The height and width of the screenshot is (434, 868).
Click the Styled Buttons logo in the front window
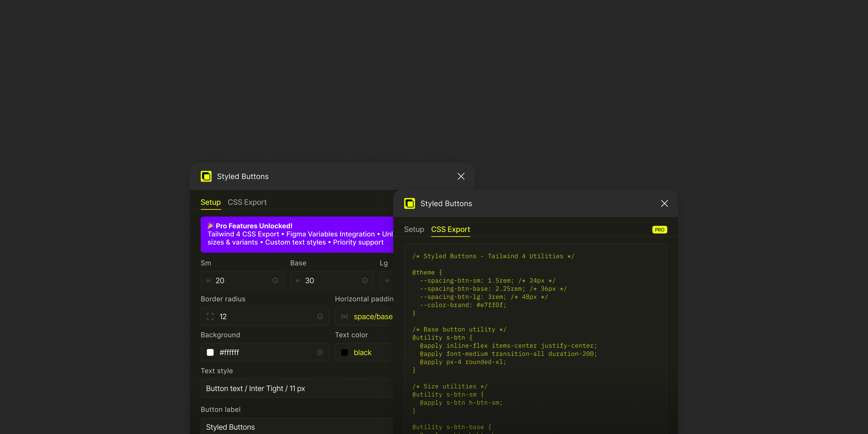(x=409, y=204)
